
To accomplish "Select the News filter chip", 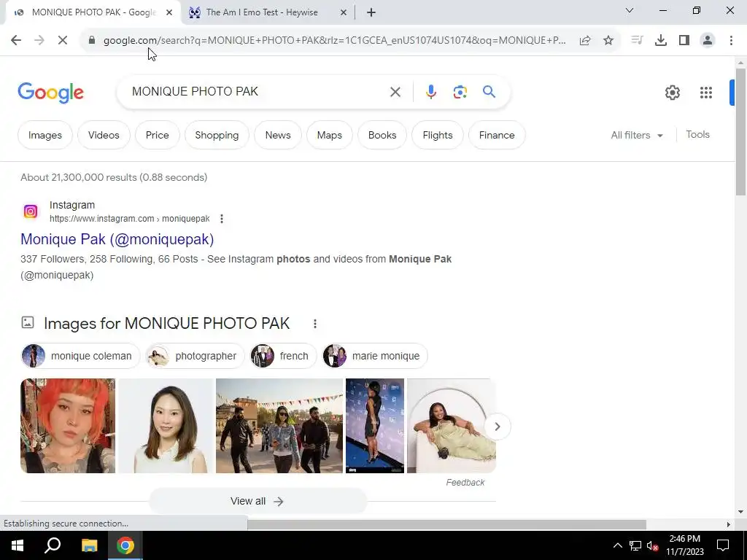I will click(x=278, y=135).
